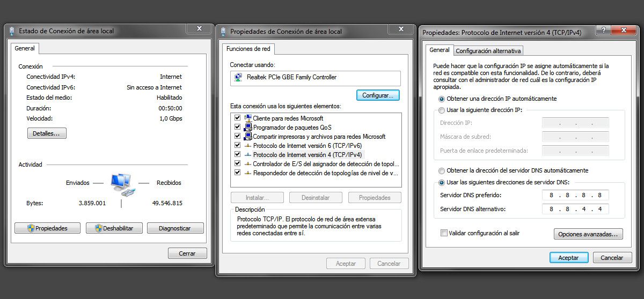Click the help question mark button
Image resolution: width=644 pixels, height=299 pixels.
[x=604, y=32]
